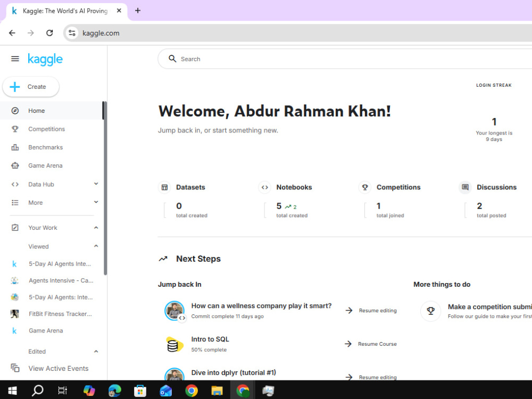Select Home in the sidebar
Screen dimensions: 532x399
(51, 111)
